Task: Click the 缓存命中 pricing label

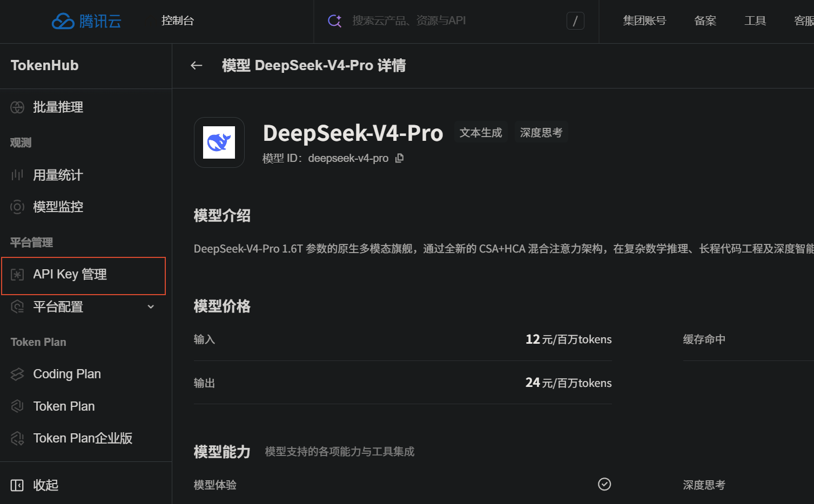Action: [704, 339]
